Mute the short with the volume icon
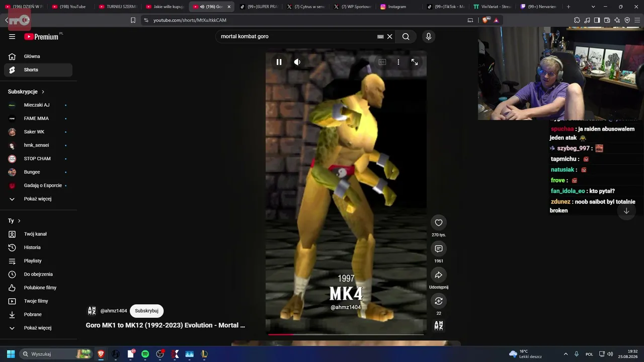This screenshot has height=362, width=644. [x=297, y=62]
